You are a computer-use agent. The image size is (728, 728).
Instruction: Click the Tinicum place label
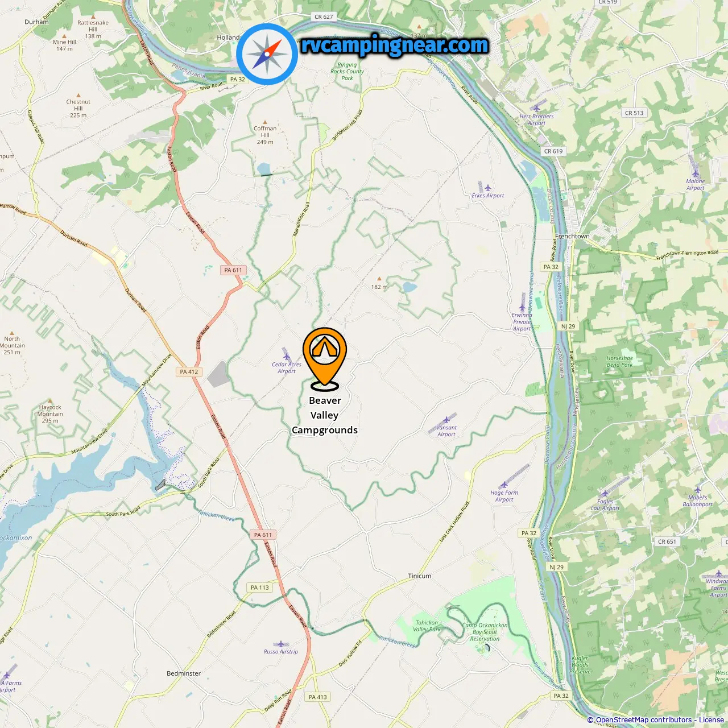[420, 576]
